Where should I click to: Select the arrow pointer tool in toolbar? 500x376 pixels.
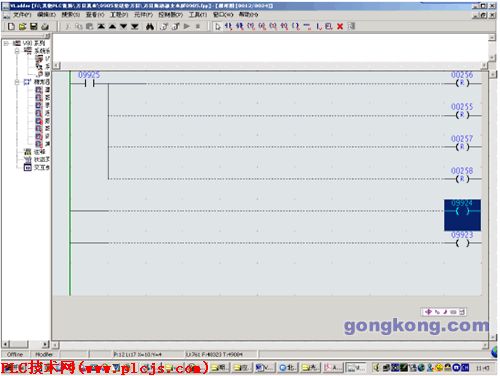point(218,26)
